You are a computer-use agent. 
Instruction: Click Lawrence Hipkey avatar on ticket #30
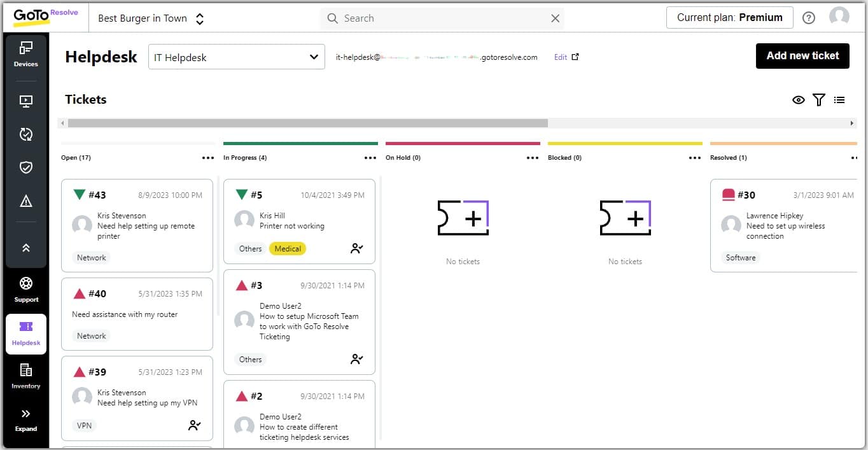tap(731, 225)
